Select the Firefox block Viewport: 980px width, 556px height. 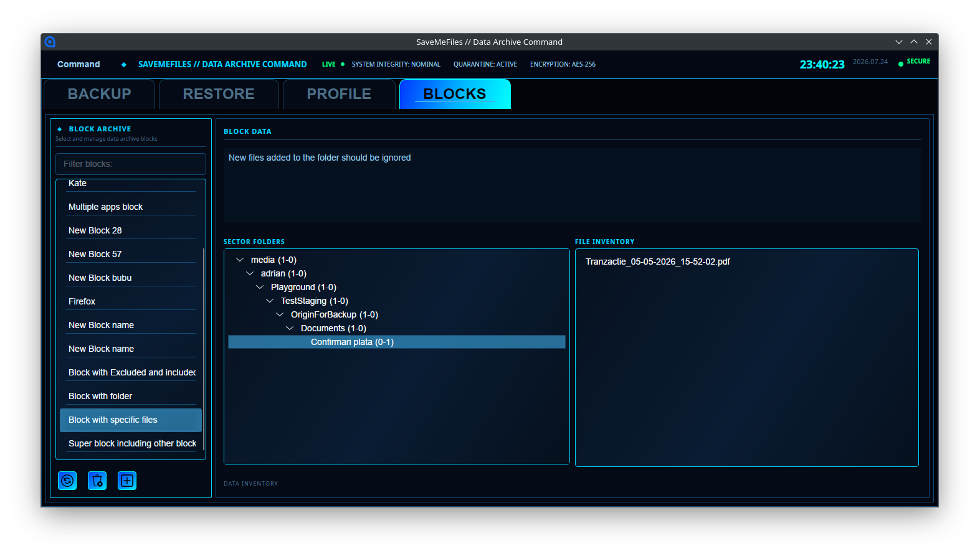click(131, 301)
